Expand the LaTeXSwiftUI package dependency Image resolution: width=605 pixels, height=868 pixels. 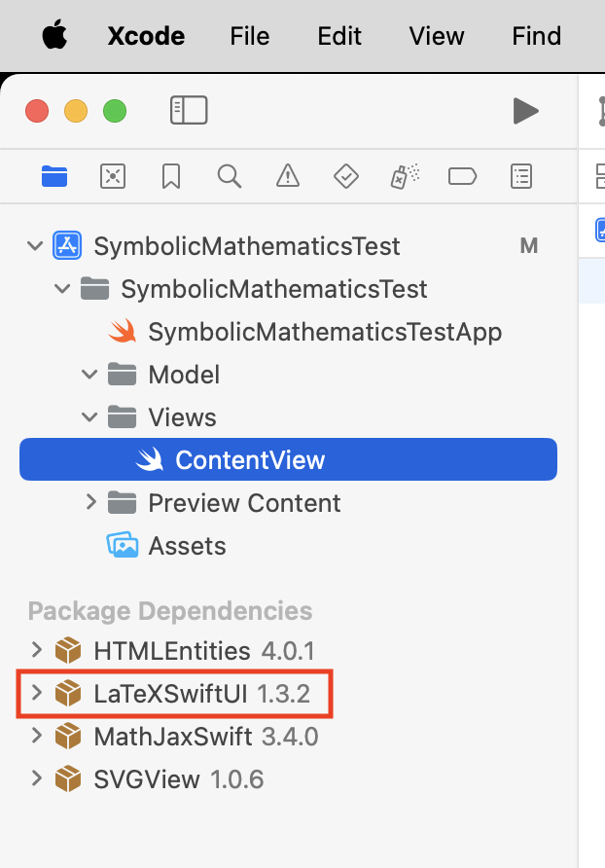point(36,694)
